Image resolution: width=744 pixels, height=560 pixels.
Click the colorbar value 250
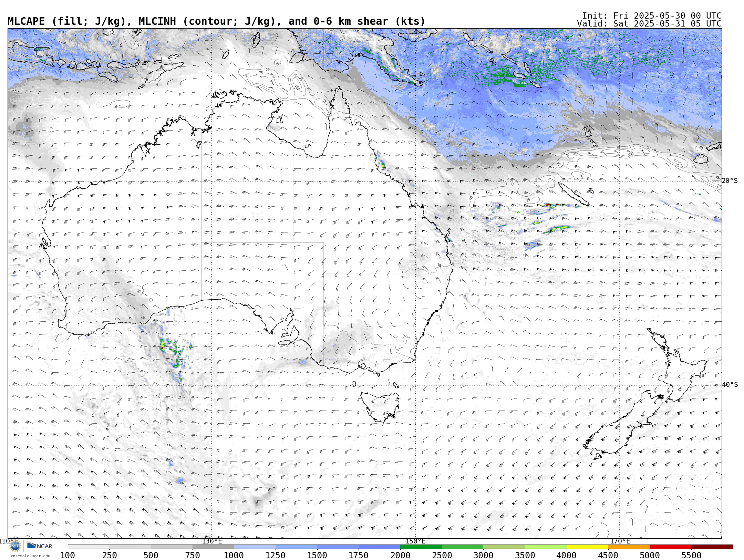[109, 555]
